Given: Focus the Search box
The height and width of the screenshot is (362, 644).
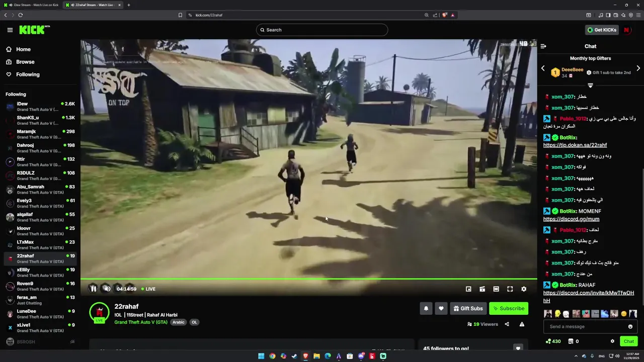Looking at the screenshot, I should 322,30.
